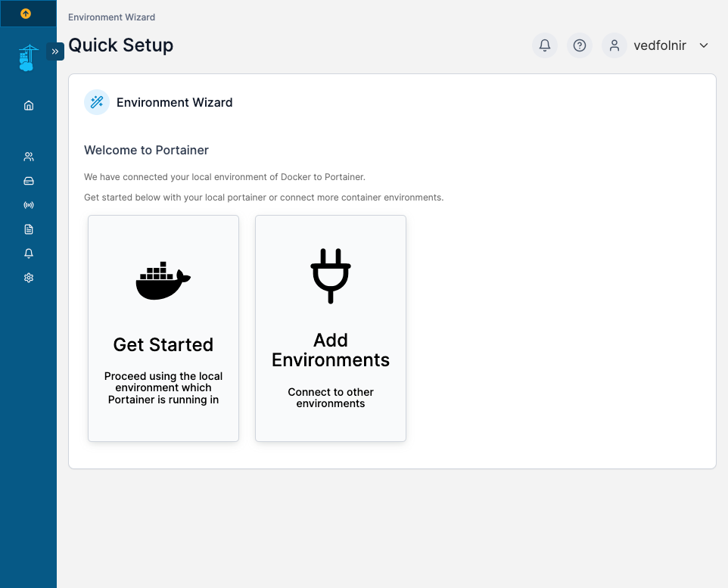Click the Welcome to Portainer heading
This screenshot has width=728, height=588.
click(x=146, y=150)
